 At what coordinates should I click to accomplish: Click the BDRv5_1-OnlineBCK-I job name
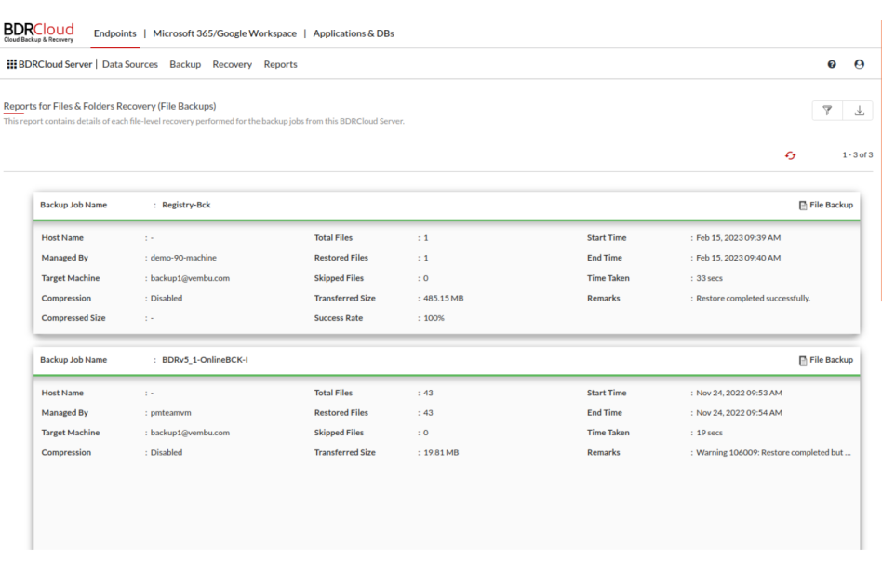205,359
